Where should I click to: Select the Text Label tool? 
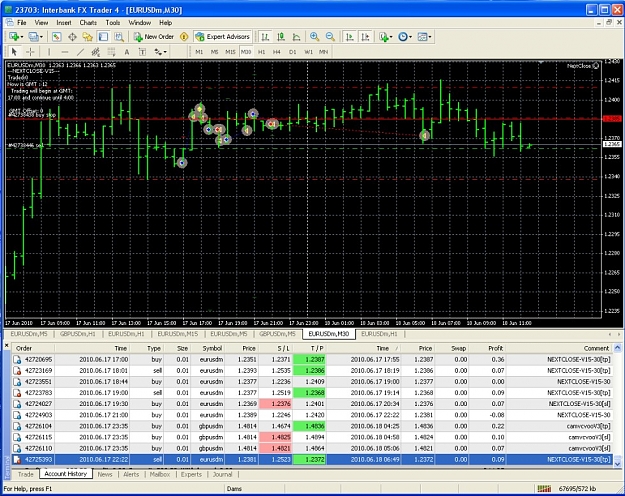[142, 52]
